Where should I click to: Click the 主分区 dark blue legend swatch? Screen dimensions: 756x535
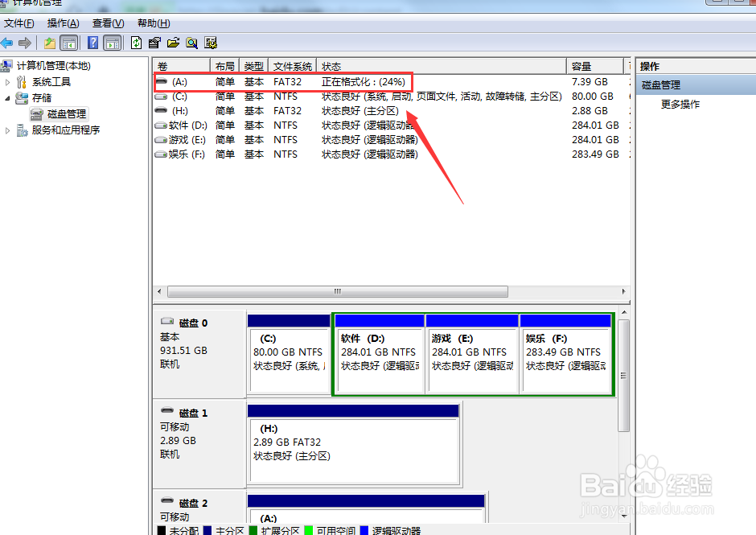click(x=207, y=530)
